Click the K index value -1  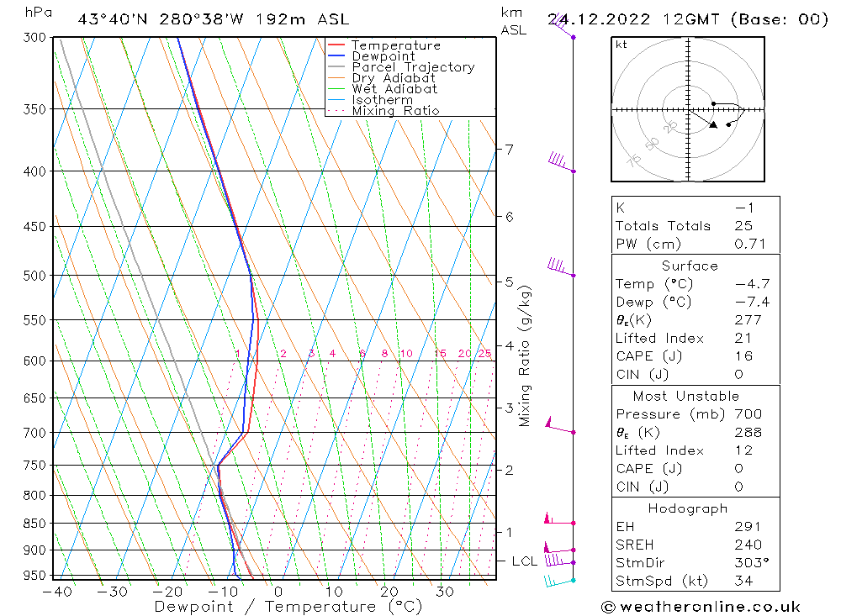pos(744,208)
